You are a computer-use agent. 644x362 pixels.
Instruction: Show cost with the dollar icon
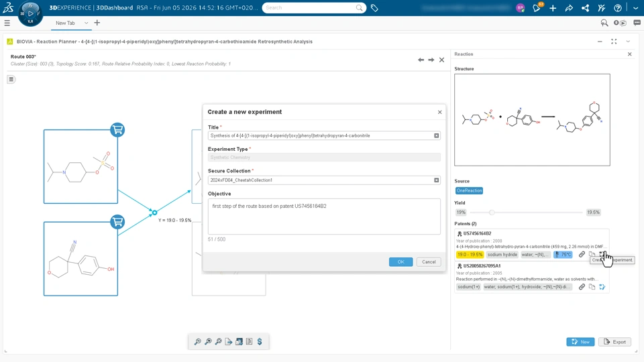(260, 341)
